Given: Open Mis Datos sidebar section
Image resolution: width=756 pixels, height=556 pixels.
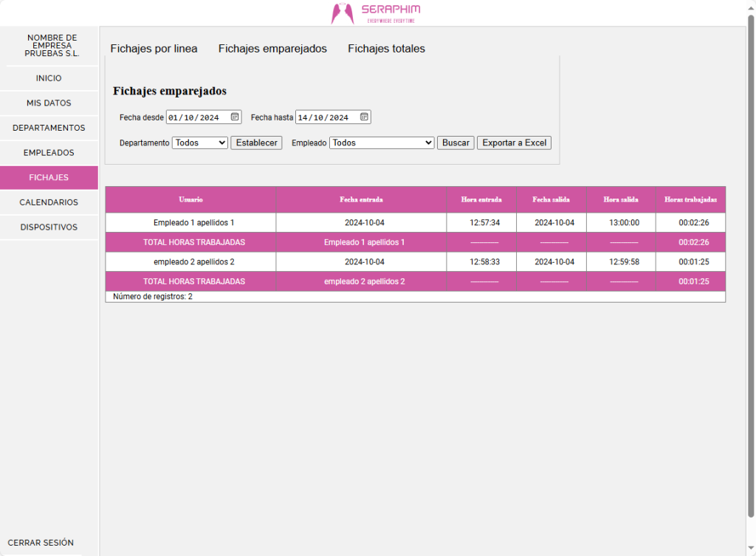Looking at the screenshot, I should (x=49, y=103).
